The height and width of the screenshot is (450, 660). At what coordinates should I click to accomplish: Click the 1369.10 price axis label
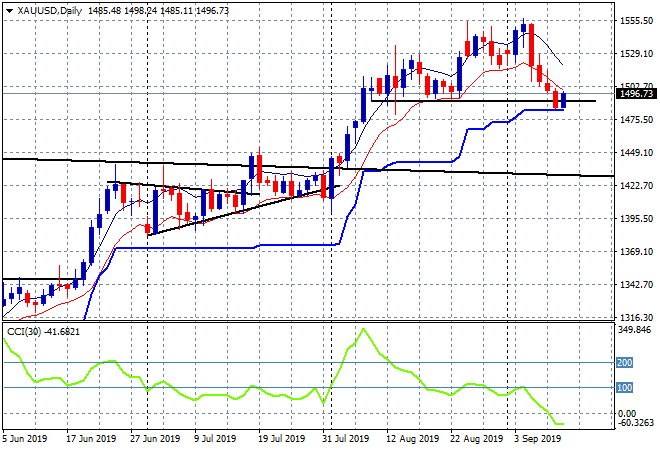pyautogui.click(x=636, y=251)
